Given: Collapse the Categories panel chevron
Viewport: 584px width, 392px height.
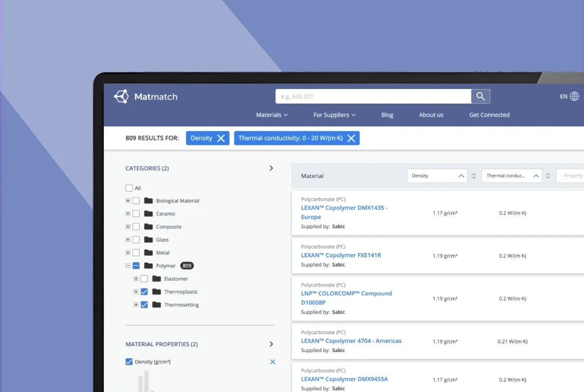Looking at the screenshot, I should (271, 168).
